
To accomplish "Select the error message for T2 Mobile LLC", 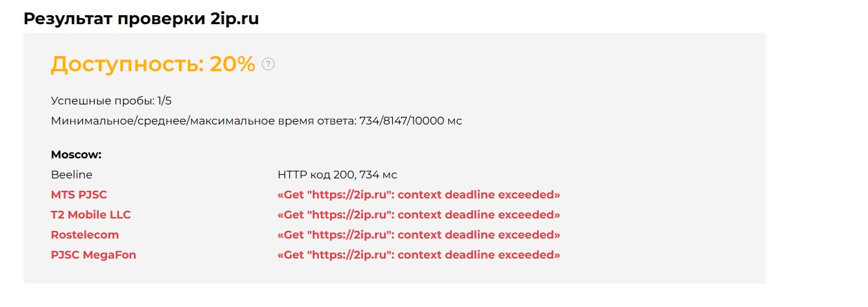I will pos(419,215).
